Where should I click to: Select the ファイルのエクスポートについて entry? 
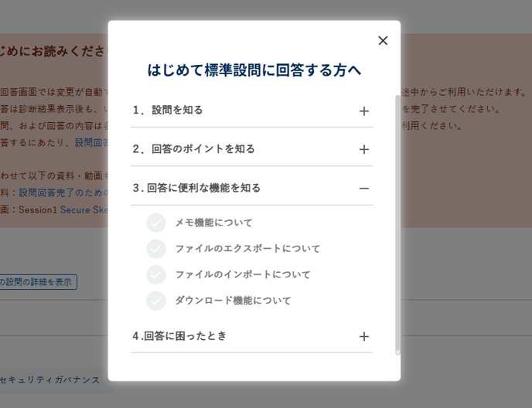pos(247,249)
